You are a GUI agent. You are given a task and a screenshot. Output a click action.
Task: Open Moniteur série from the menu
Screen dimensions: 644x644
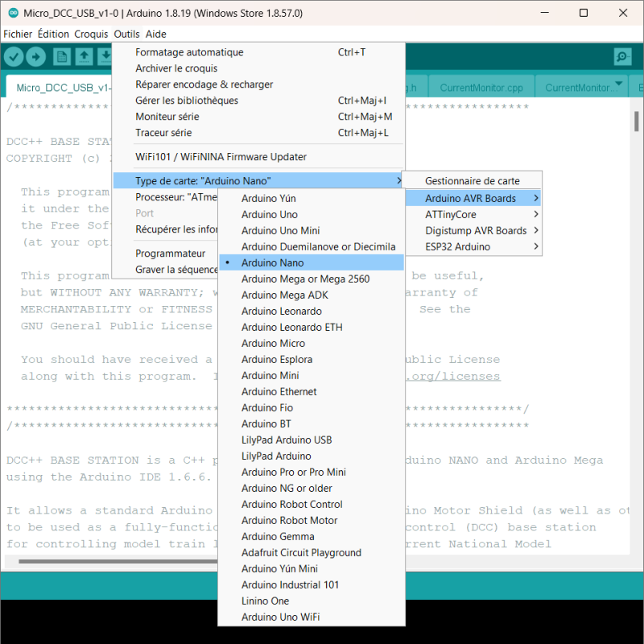click(258, 116)
